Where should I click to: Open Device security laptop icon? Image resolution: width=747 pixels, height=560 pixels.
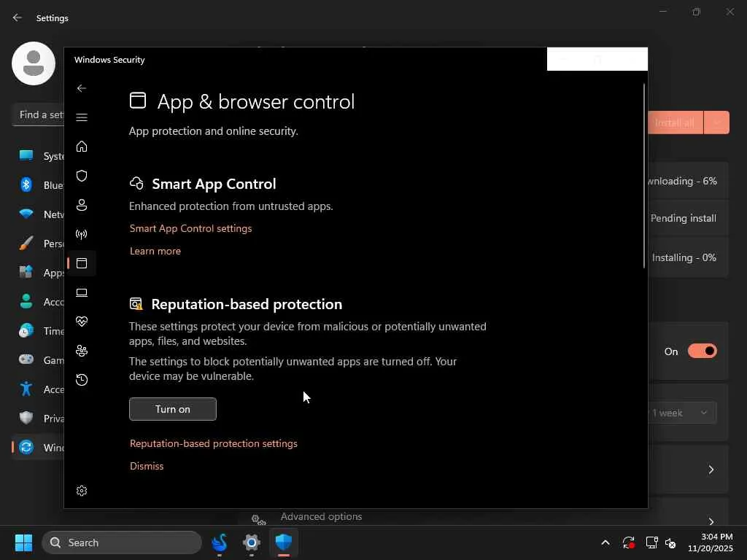point(82,292)
